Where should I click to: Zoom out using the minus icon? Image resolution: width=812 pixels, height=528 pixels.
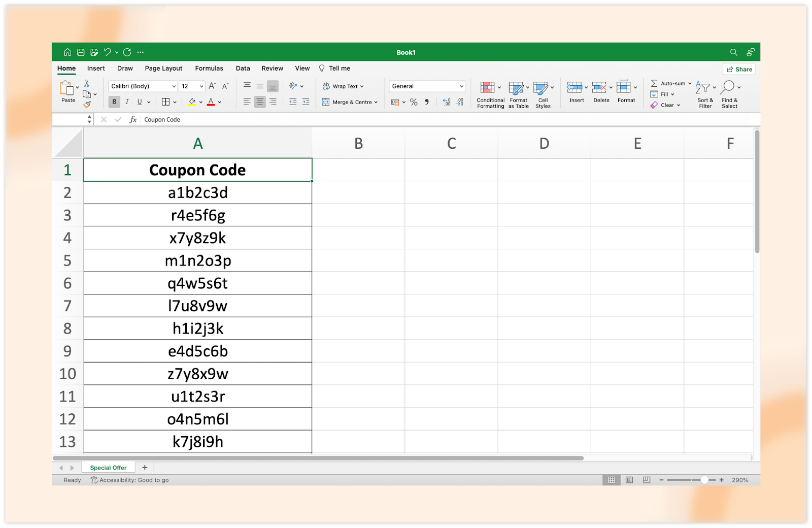[x=661, y=480]
